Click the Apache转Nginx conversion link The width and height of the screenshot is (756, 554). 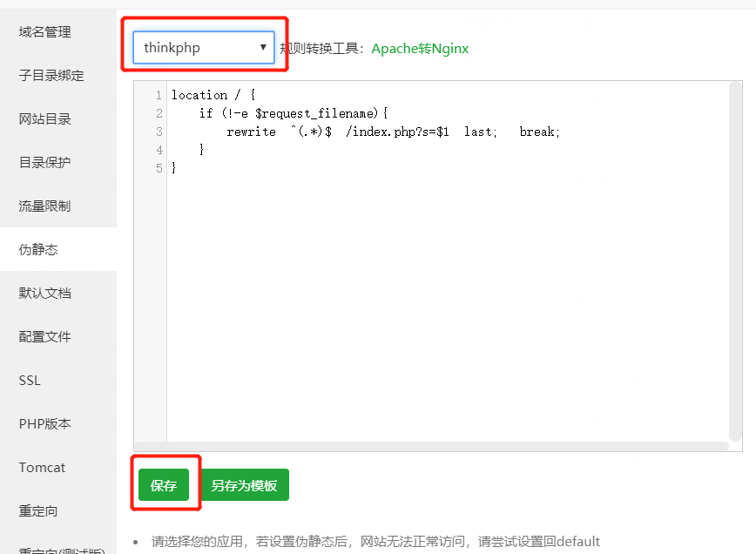pyautogui.click(x=420, y=48)
